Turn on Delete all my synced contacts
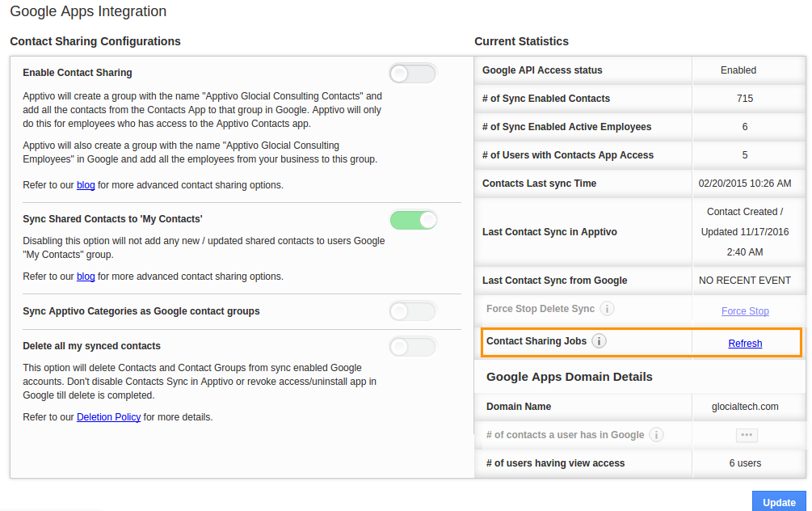812x511 pixels. (413, 347)
